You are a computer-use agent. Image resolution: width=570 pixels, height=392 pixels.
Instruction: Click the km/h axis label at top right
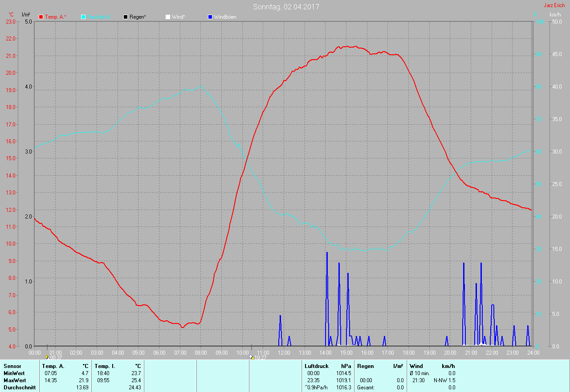click(555, 15)
